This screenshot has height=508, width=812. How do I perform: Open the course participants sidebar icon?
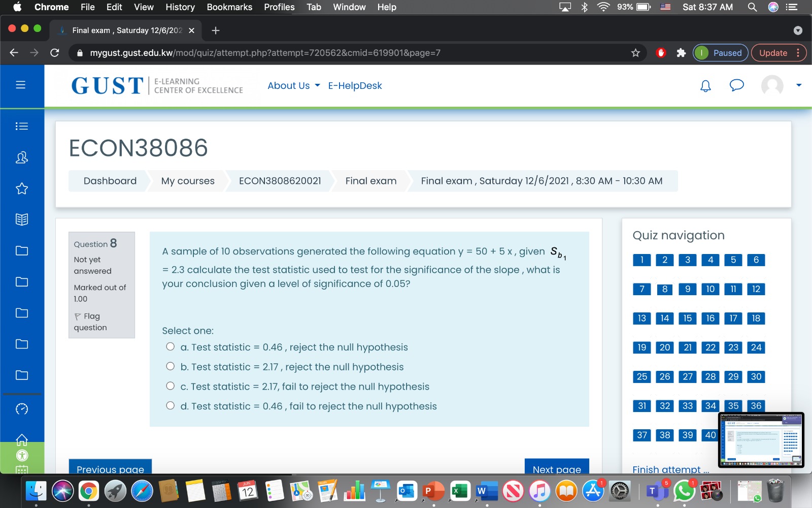pyautogui.click(x=22, y=157)
